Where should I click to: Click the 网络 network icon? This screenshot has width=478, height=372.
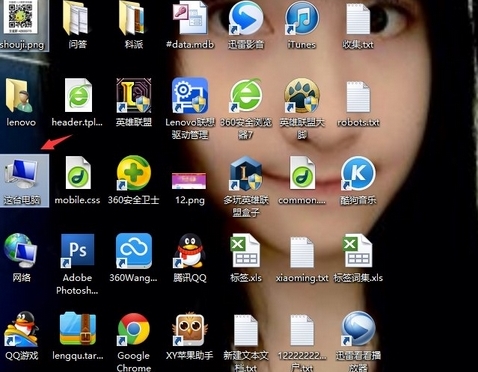(x=21, y=251)
